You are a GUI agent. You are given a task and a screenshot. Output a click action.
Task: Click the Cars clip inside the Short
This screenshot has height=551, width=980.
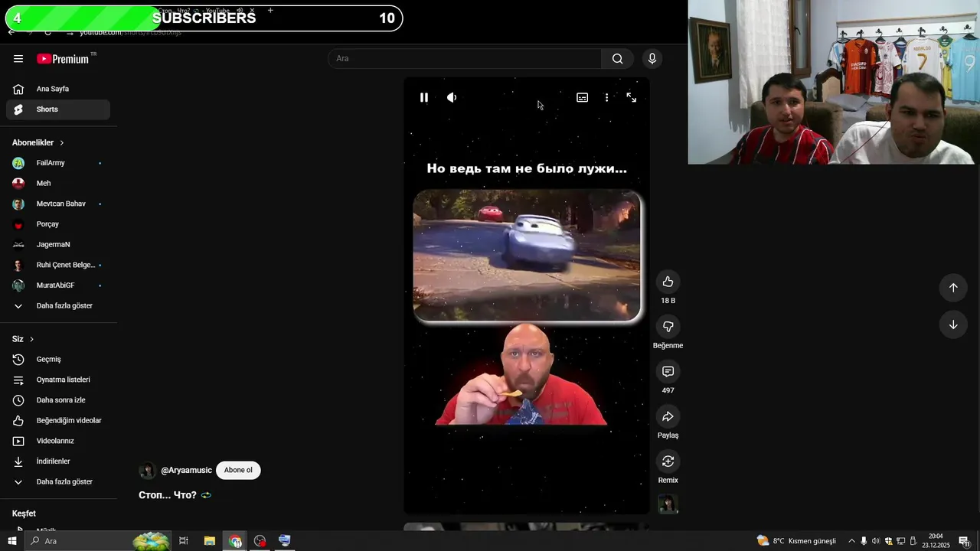[x=527, y=256]
